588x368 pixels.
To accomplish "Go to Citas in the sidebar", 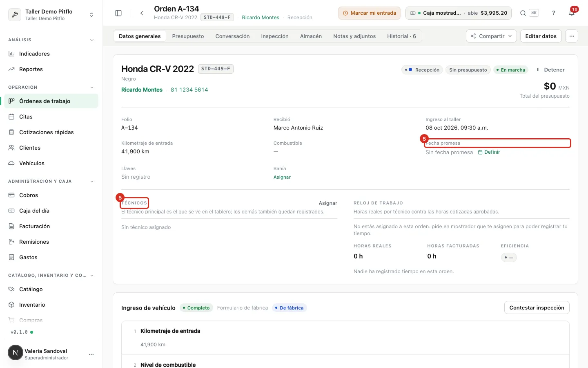I will 51,117.
